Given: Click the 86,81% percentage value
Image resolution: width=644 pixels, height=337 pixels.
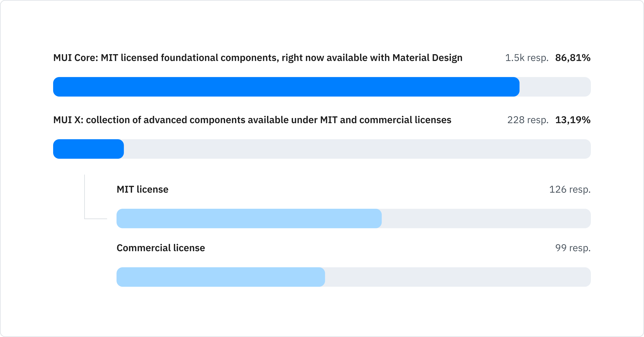Looking at the screenshot, I should click(x=573, y=58).
